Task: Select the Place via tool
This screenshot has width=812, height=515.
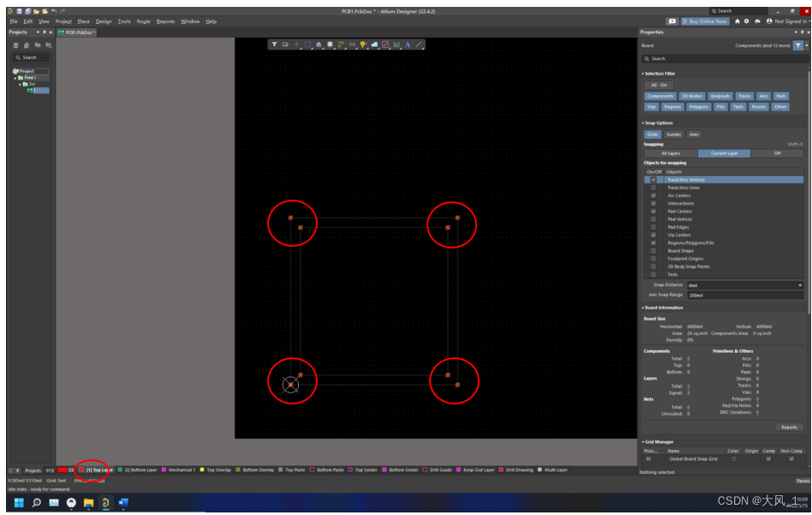Action: (363, 45)
